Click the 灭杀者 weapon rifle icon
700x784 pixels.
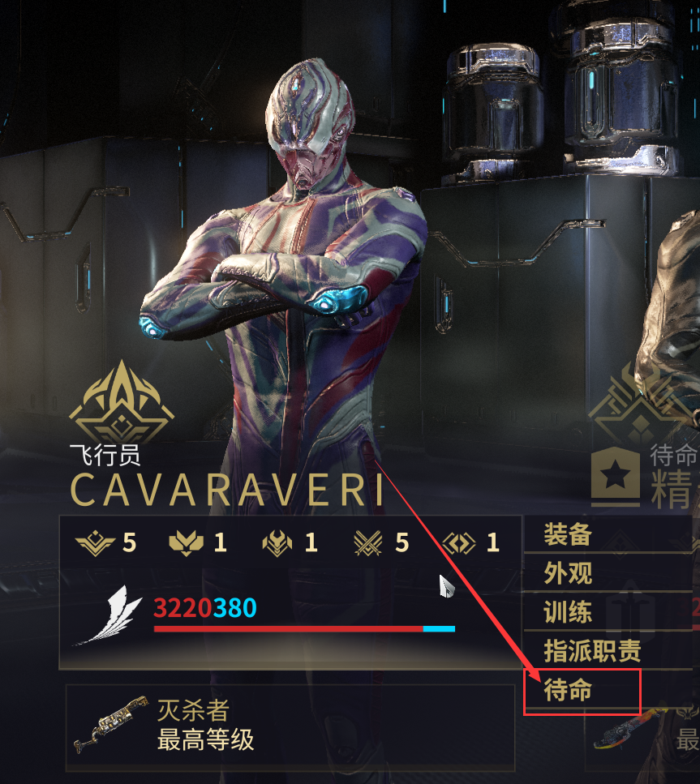tap(111, 722)
